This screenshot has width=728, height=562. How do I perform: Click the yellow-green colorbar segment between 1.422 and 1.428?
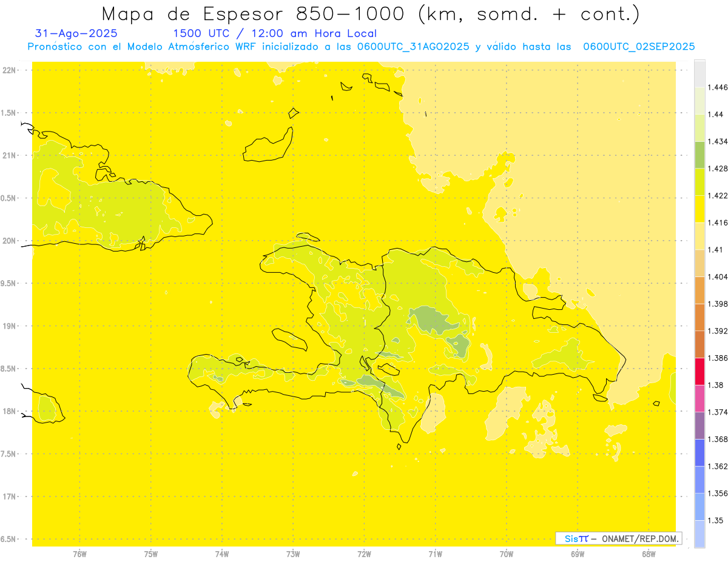point(699,182)
